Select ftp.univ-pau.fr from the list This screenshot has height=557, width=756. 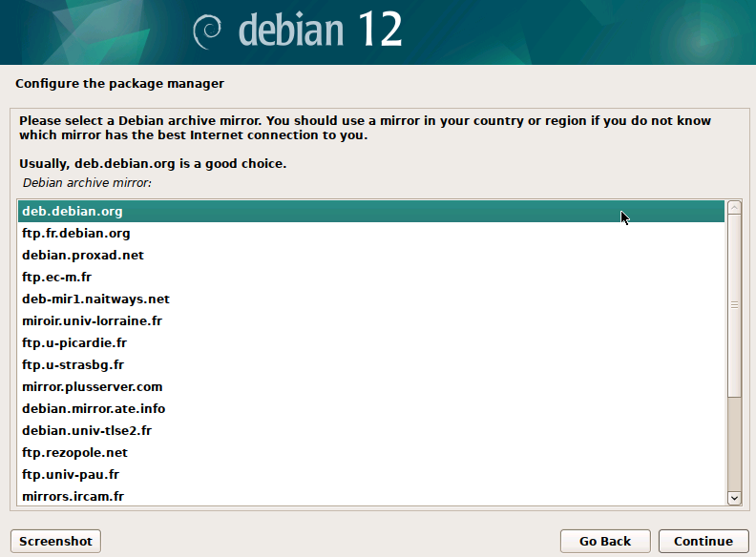pos(71,474)
